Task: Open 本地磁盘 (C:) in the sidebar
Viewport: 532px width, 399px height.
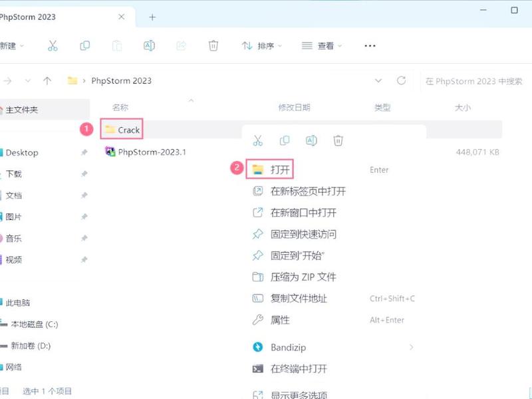Action: coord(34,324)
